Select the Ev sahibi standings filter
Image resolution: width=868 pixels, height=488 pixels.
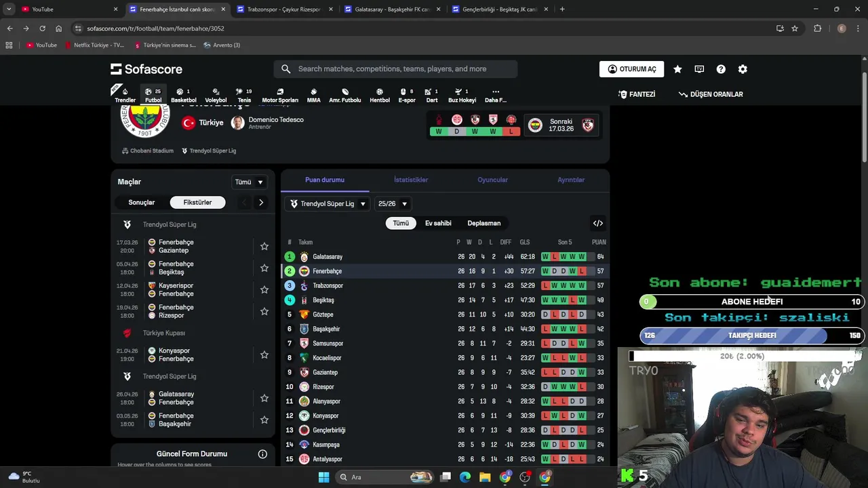click(x=438, y=223)
